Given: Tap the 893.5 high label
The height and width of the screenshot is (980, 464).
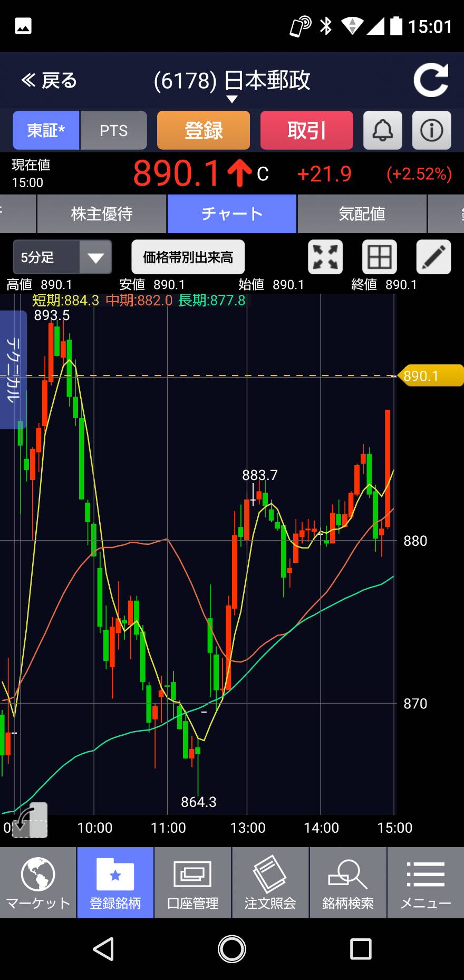Looking at the screenshot, I should 52,315.
